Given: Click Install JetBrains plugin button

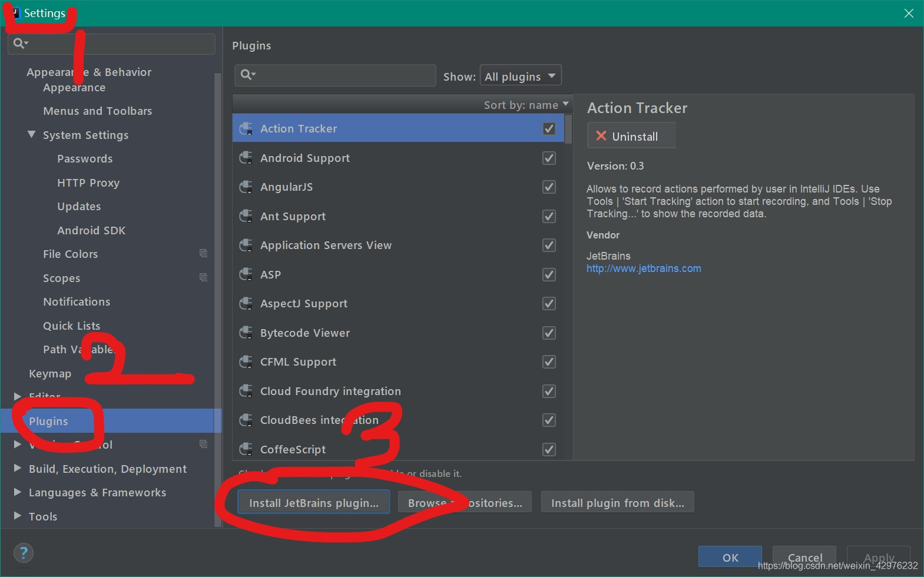Looking at the screenshot, I should click(314, 502).
